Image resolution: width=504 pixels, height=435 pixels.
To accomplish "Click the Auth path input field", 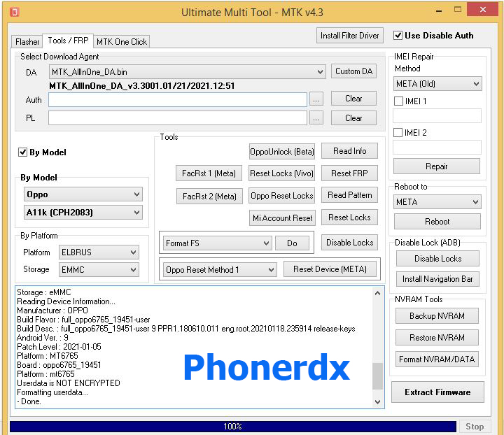I will pyautogui.click(x=178, y=100).
